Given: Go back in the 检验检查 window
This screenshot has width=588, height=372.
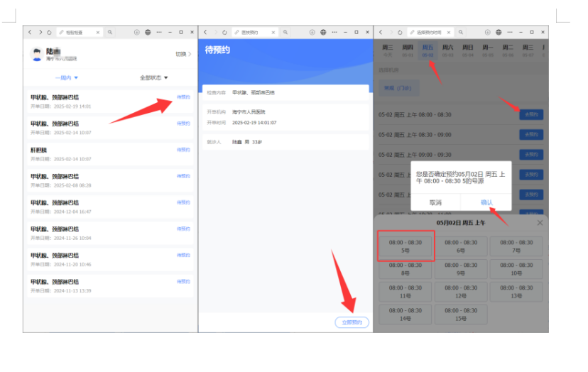Looking at the screenshot, I should click(30, 32).
